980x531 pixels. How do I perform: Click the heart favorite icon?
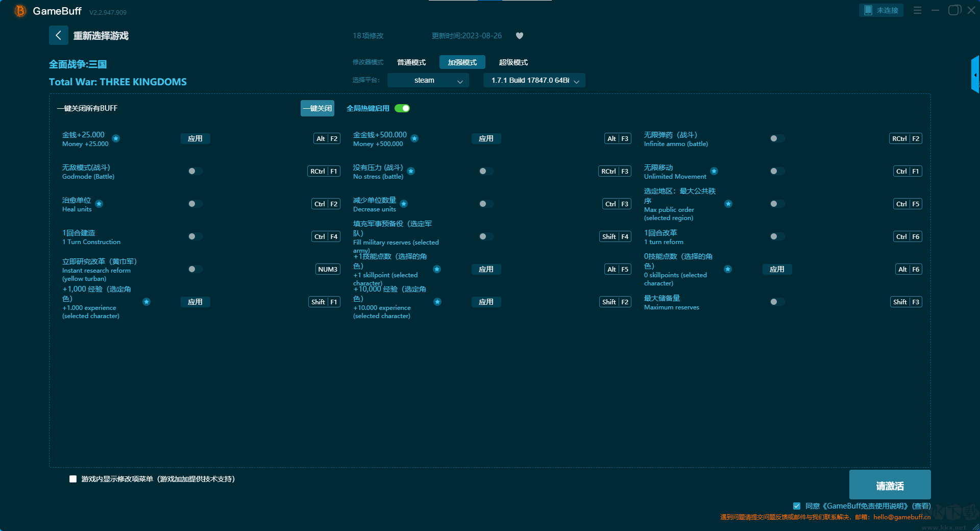pyautogui.click(x=520, y=36)
